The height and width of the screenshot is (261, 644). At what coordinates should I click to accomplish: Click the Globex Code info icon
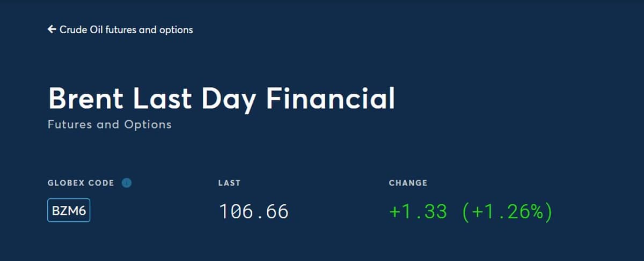(x=127, y=183)
